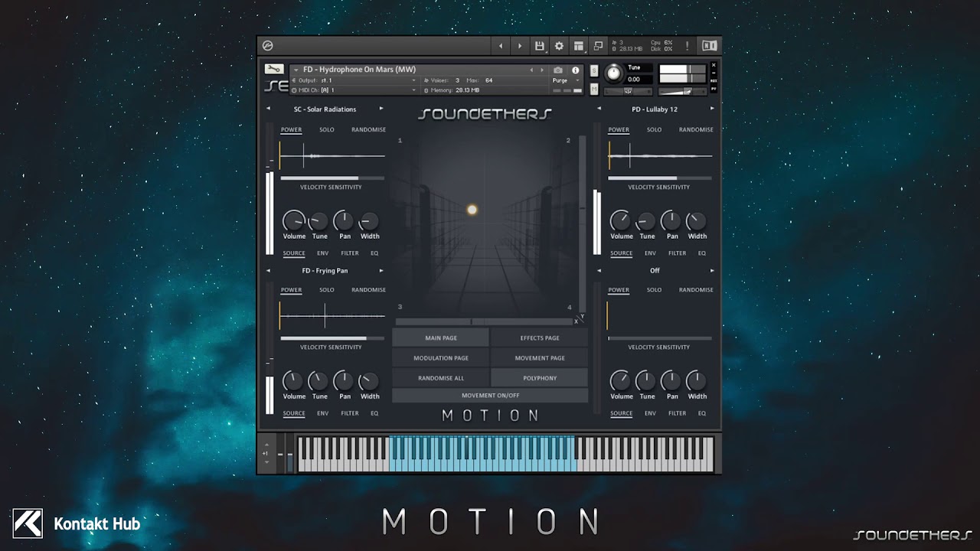Viewport: 980px width, 551px height.
Task: Toggle POWER for PD - Lullaby 12 layer
Action: [619, 129]
